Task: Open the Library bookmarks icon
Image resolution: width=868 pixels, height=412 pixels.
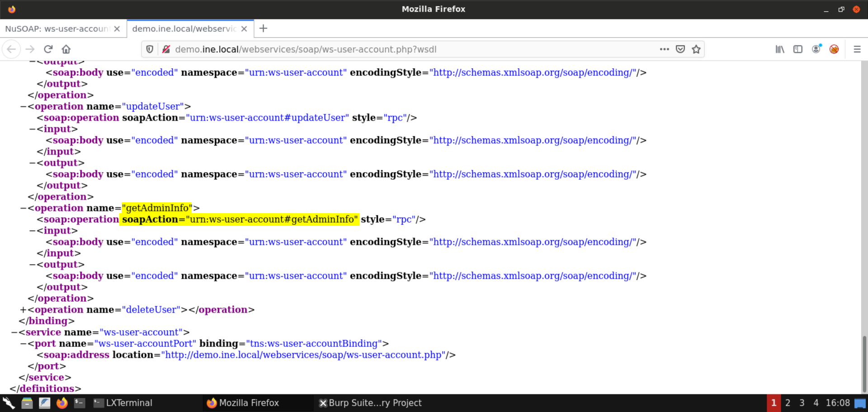Action: [x=780, y=49]
